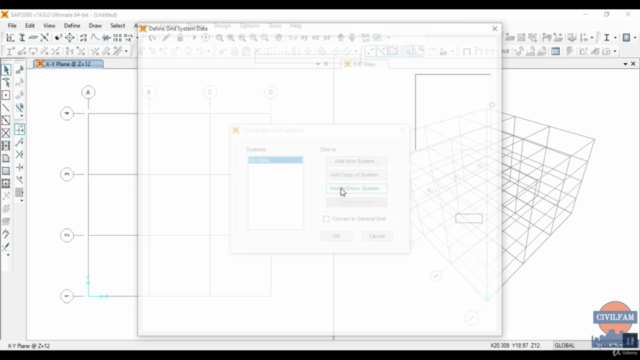The height and width of the screenshot is (360, 640).
Task: Choose the Draw Frame/Cable diagonal line tool
Action: click(x=6, y=108)
